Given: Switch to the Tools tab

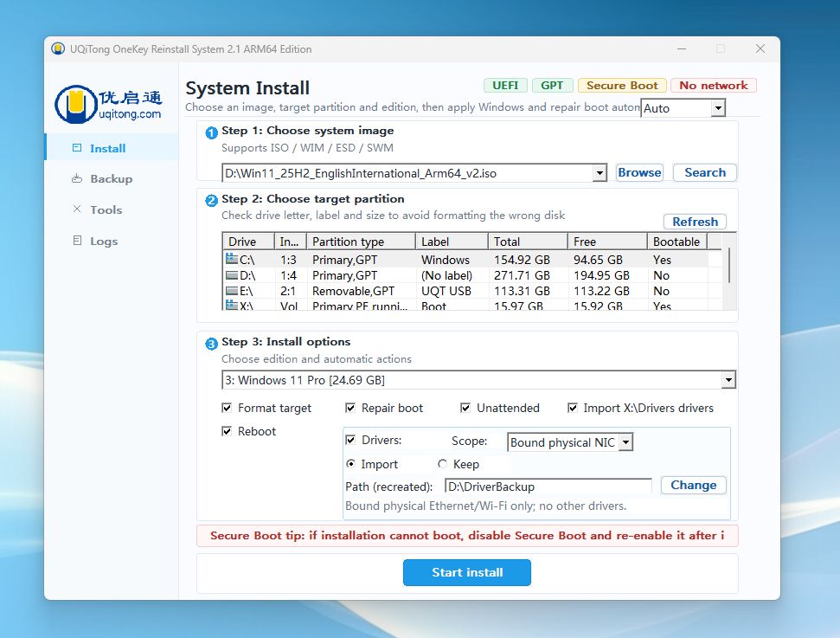Looking at the screenshot, I should click(112, 209).
